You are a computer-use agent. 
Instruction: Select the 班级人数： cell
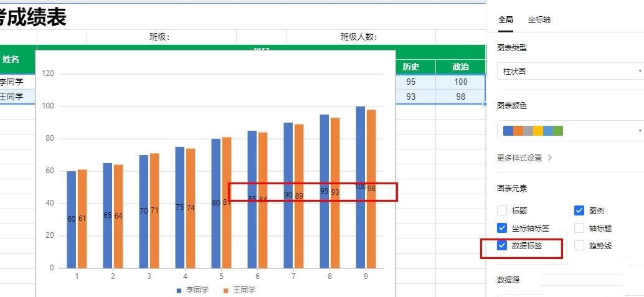361,37
